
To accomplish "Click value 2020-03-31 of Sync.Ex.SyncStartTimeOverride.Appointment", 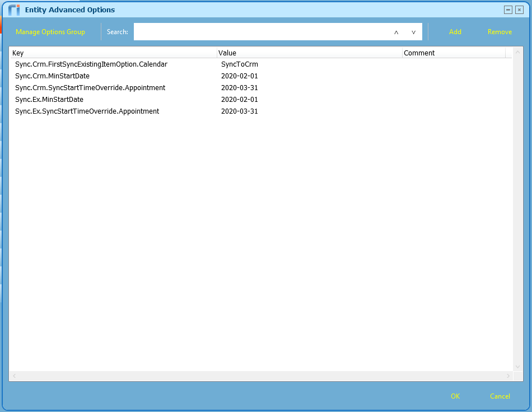I will [240, 111].
